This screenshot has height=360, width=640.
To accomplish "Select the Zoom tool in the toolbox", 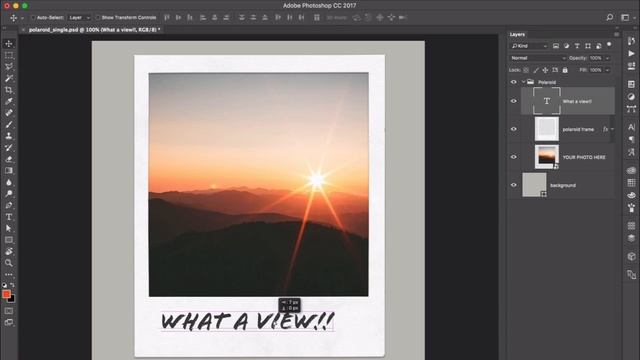I will pos(9,263).
